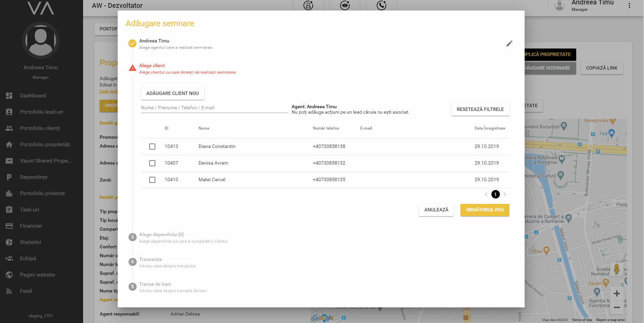Open Statistici in the sidebar menu
Image resolution: width=644 pixels, height=323 pixels.
[x=31, y=242]
